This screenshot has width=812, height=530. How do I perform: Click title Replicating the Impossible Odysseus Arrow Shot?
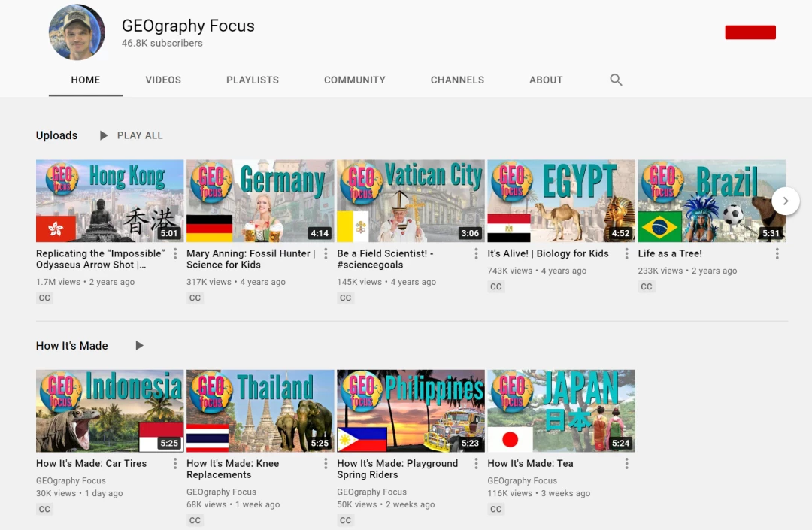click(x=101, y=259)
